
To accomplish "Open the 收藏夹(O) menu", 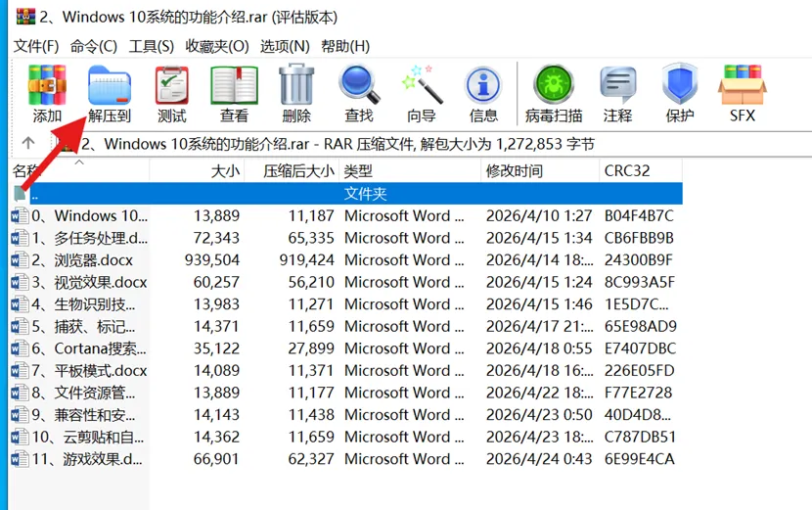I will click(217, 46).
